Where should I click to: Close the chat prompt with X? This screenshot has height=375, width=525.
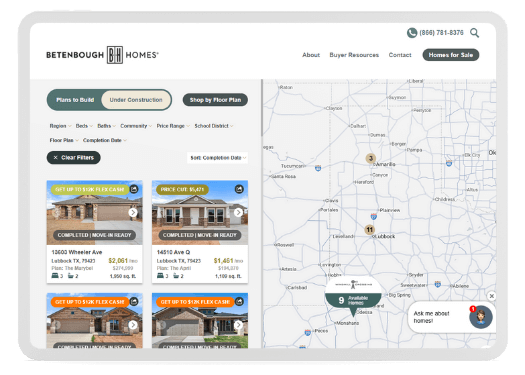tap(492, 296)
